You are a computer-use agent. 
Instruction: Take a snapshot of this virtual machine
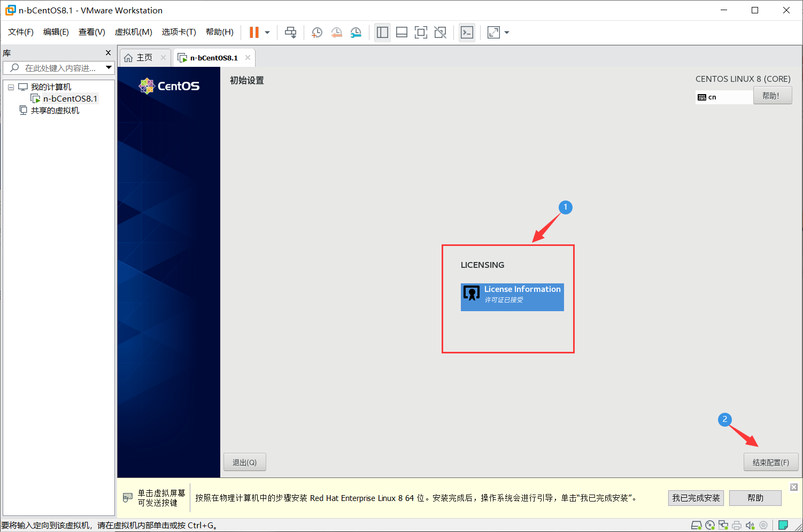(317, 33)
